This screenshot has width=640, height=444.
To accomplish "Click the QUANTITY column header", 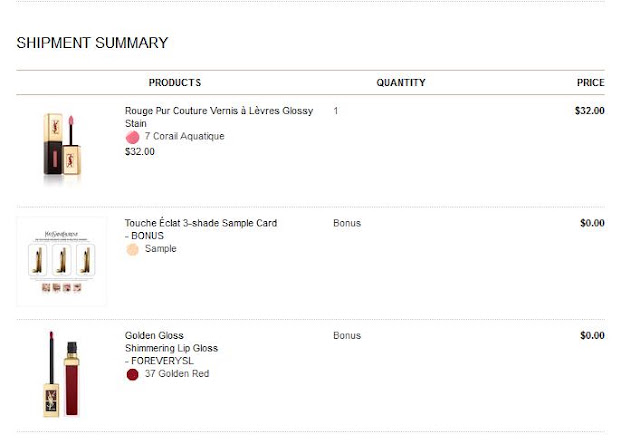I will (x=401, y=83).
